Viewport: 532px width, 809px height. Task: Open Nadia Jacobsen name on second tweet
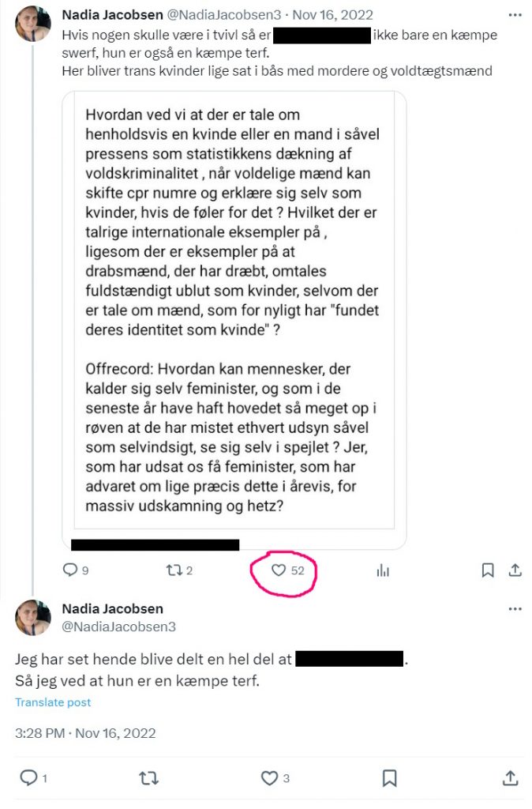click(112, 609)
